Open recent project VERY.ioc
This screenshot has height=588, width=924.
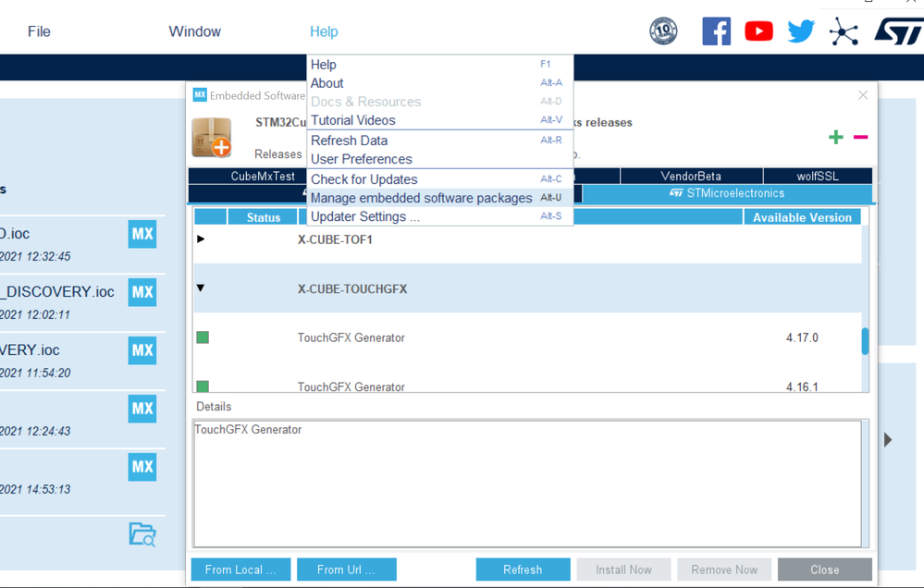click(x=30, y=350)
